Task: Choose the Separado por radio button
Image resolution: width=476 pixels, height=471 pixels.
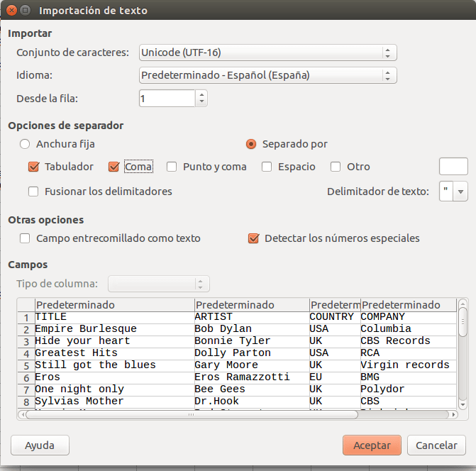Action: 250,144
